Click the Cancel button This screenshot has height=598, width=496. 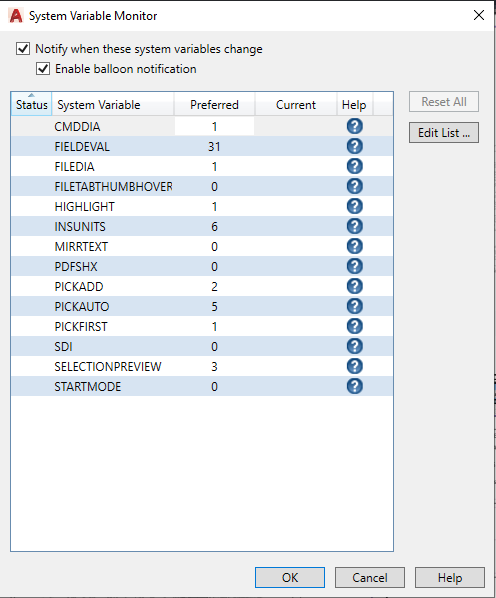click(x=370, y=577)
